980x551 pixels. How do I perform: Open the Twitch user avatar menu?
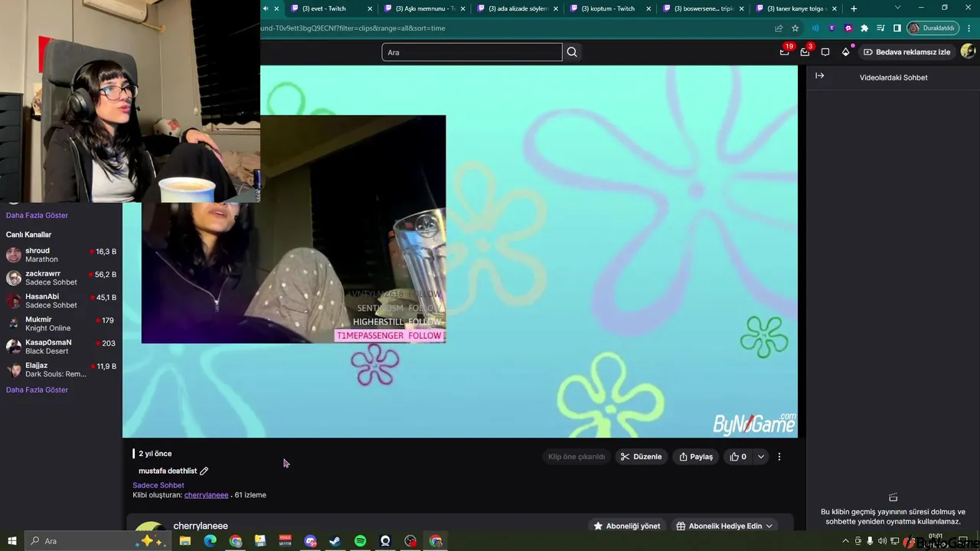coord(968,51)
